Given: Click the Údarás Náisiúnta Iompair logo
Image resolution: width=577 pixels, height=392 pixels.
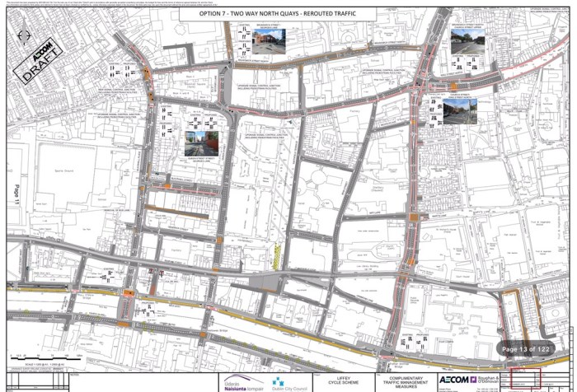Looking at the screenshot, I should pos(239,382).
